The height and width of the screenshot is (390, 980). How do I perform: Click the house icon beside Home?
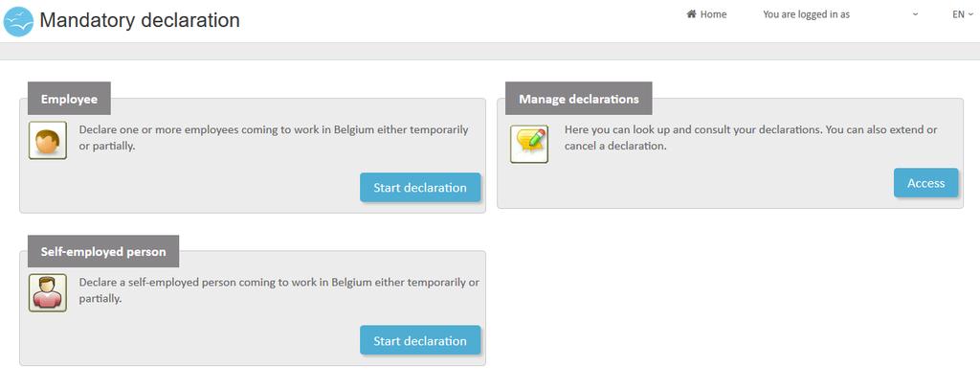tap(691, 13)
